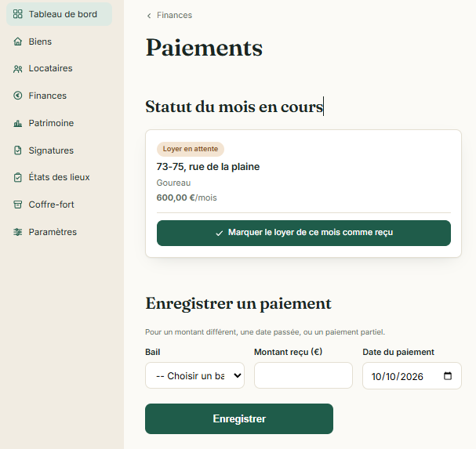Click the Montant reçu (€) label
The image size is (476, 449).
pyautogui.click(x=288, y=352)
